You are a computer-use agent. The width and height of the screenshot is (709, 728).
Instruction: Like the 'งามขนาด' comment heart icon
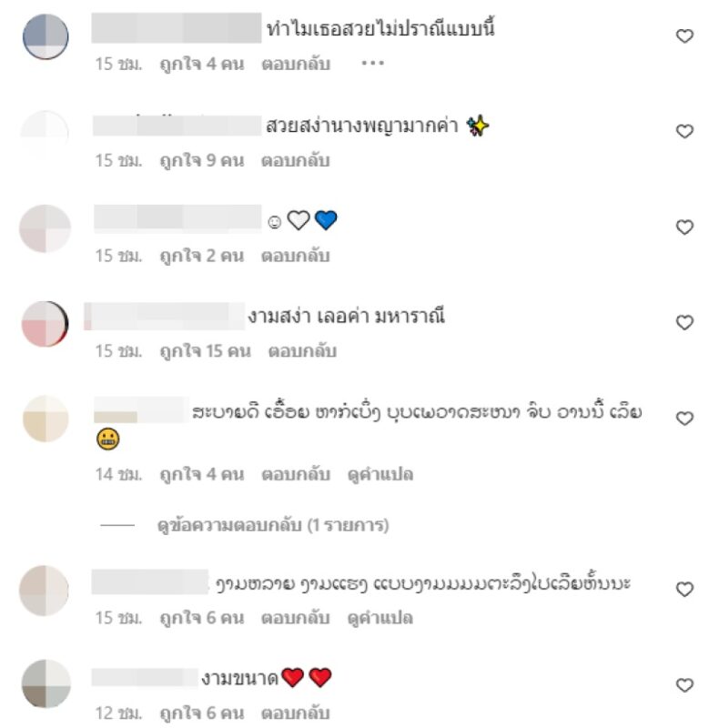coord(684,685)
